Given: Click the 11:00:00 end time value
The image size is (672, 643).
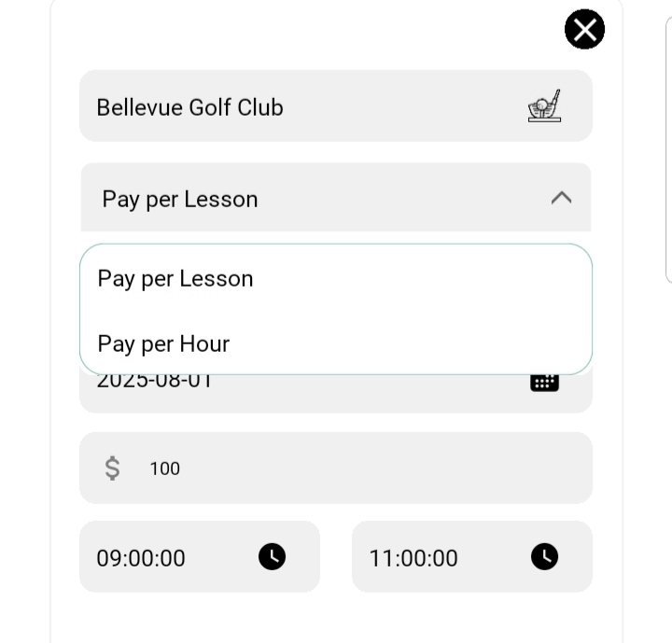Looking at the screenshot, I should (x=413, y=558).
